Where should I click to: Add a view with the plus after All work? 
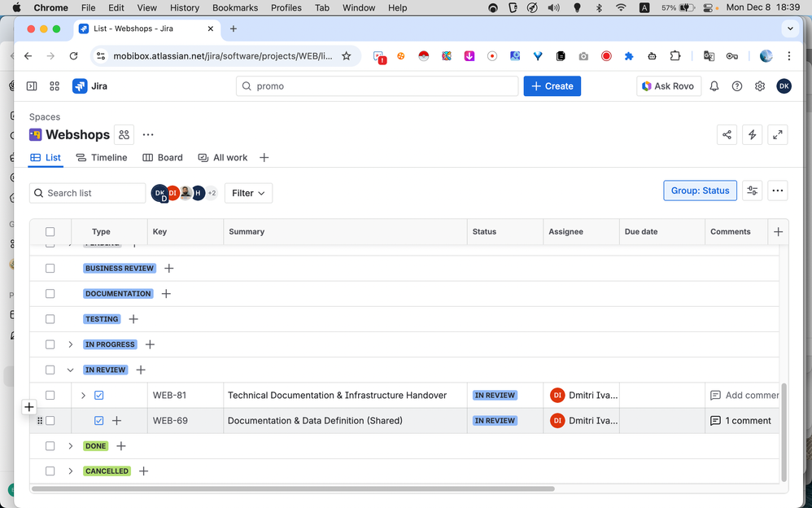[264, 158]
